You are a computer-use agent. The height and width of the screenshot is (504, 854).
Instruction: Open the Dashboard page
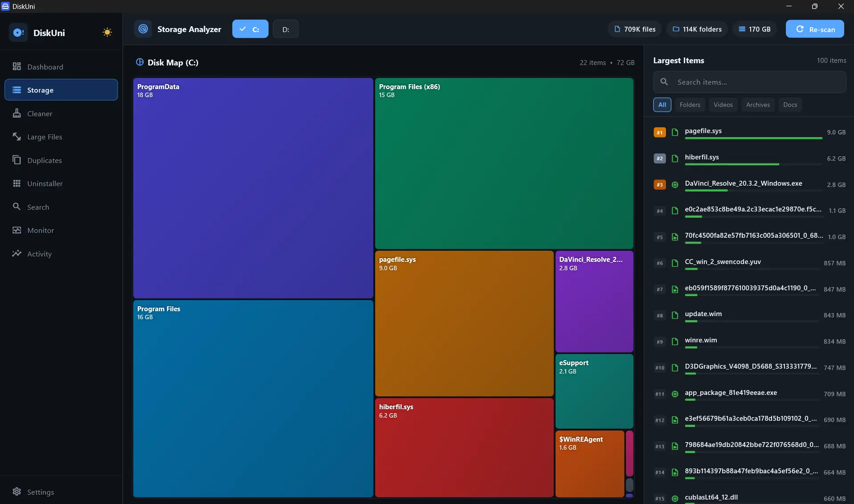pyautogui.click(x=61, y=67)
